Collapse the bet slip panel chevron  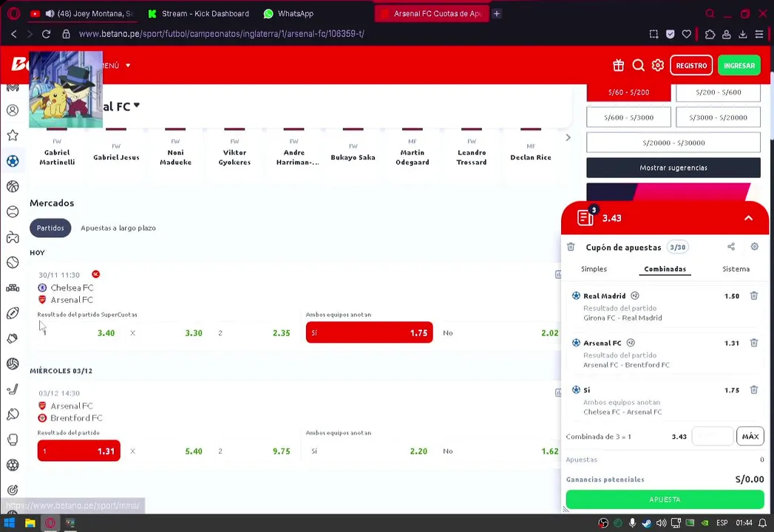pyautogui.click(x=748, y=218)
